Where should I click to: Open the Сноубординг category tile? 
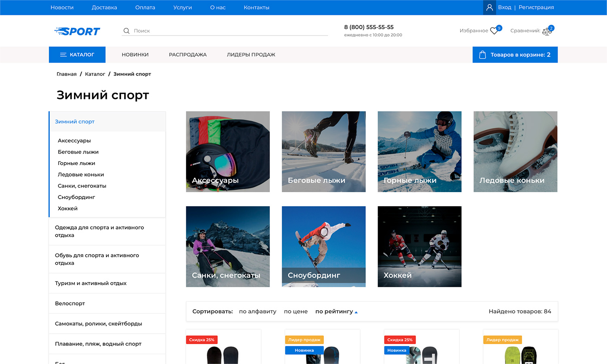click(x=323, y=246)
